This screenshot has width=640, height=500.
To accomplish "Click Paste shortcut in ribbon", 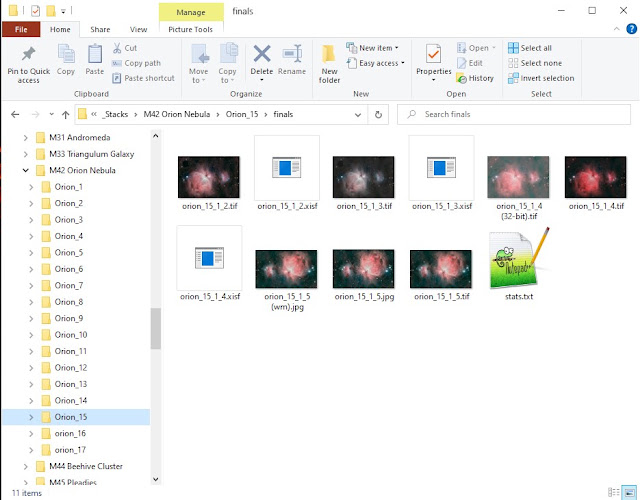I will click(x=144, y=78).
